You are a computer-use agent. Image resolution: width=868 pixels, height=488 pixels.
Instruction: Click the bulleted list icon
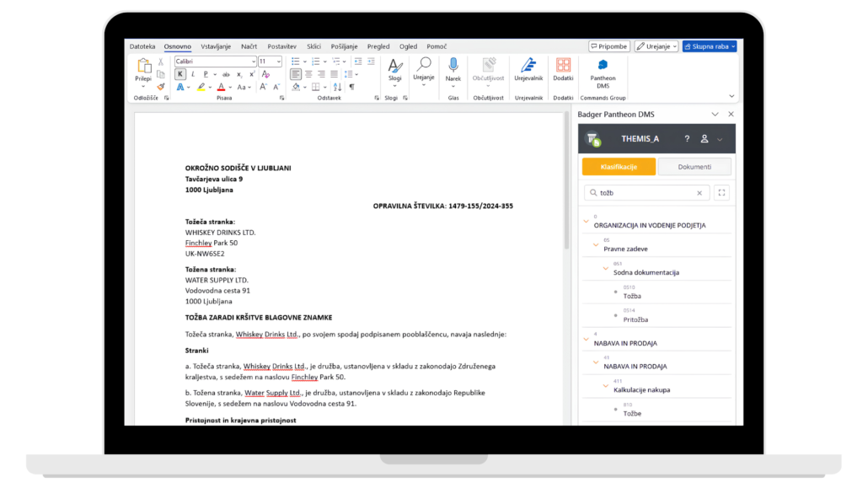(x=296, y=62)
